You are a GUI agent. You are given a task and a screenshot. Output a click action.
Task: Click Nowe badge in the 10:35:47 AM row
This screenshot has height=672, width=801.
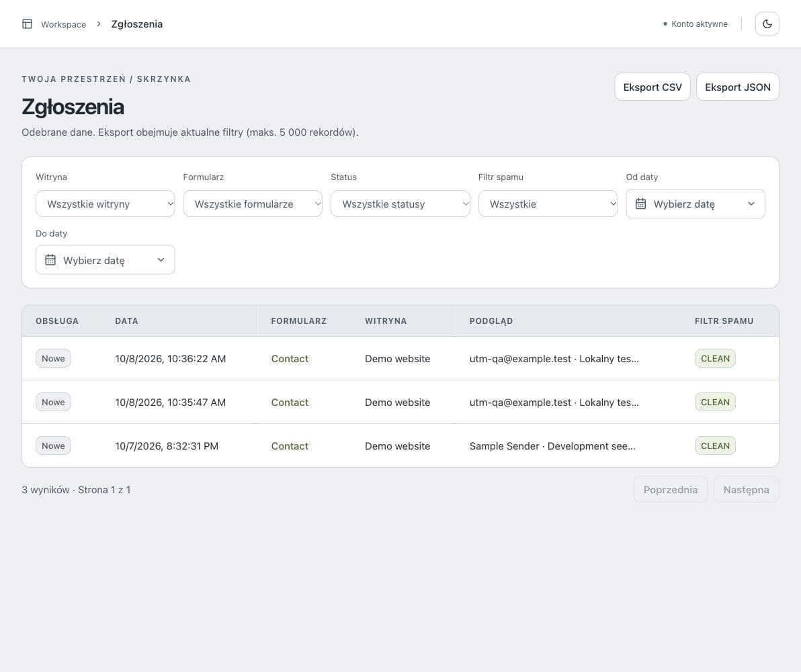click(x=53, y=402)
